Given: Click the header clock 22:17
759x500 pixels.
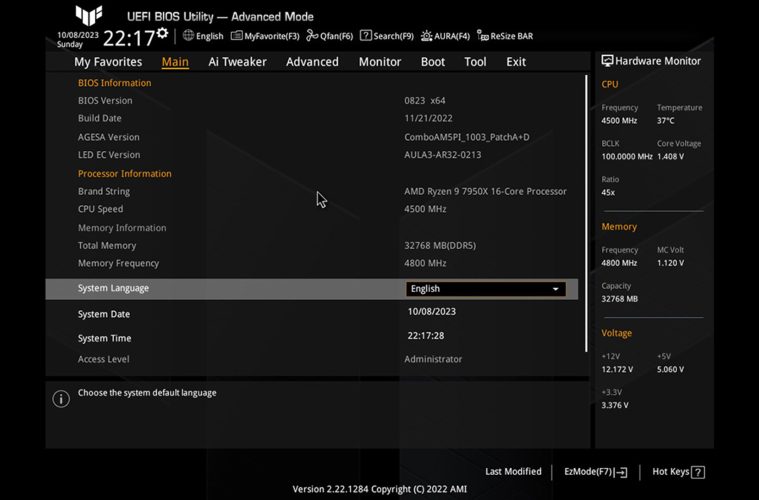Looking at the screenshot, I should 129,38.
